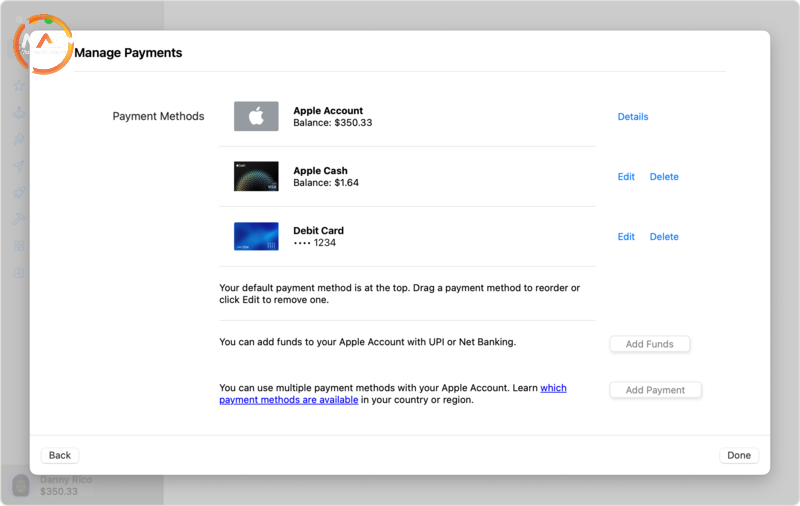Select the blue Debit Card image
This screenshot has width=800, height=506.
click(x=256, y=237)
